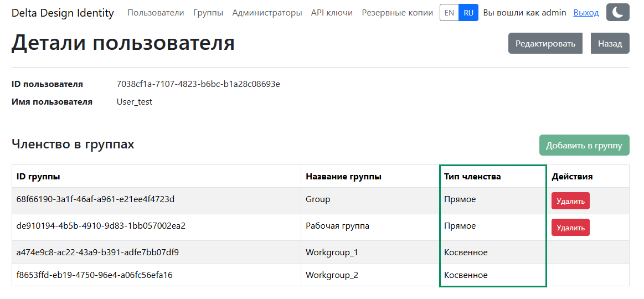Select the RU language option
The width and height of the screenshot is (644, 299).
point(468,13)
